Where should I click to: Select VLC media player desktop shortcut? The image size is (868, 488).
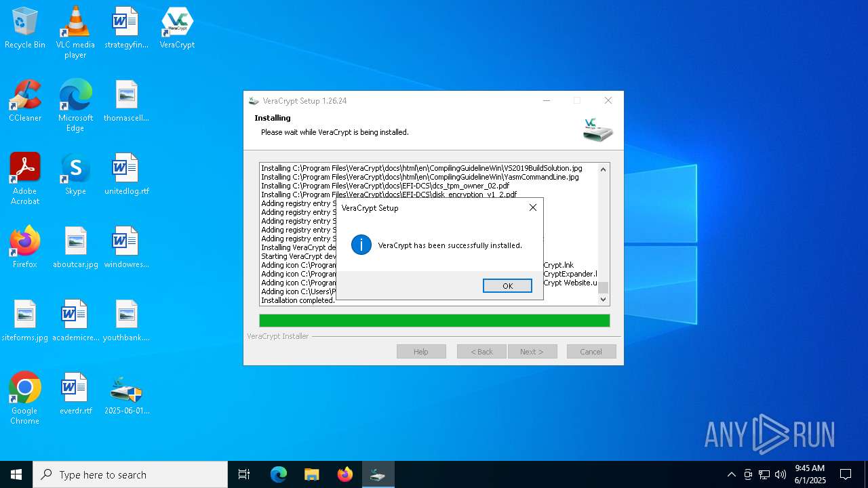(75, 33)
